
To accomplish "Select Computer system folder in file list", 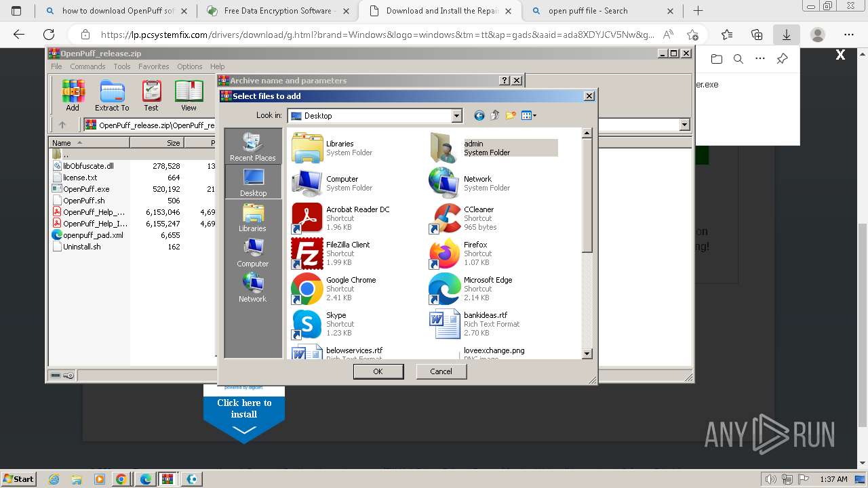I will coord(332,183).
